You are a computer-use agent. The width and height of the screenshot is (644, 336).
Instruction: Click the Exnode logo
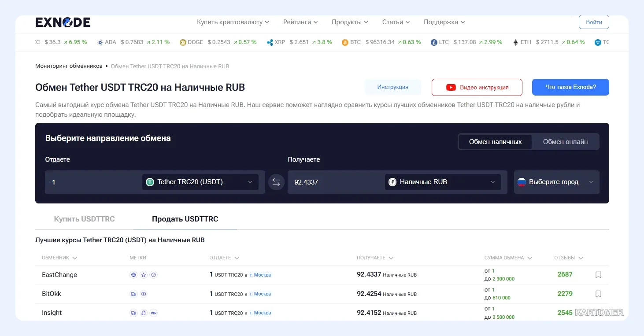pos(63,22)
